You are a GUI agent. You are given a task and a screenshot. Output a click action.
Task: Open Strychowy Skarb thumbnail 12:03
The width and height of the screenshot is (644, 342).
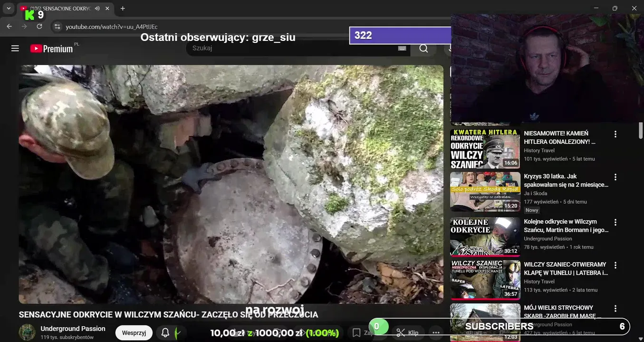pyautogui.click(x=485, y=323)
